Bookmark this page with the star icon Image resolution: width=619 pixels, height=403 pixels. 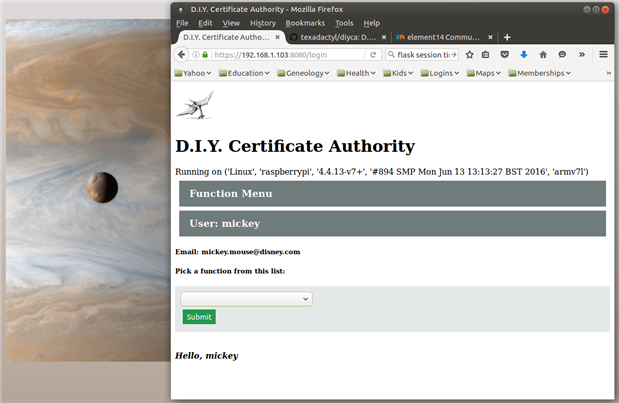pyautogui.click(x=469, y=54)
